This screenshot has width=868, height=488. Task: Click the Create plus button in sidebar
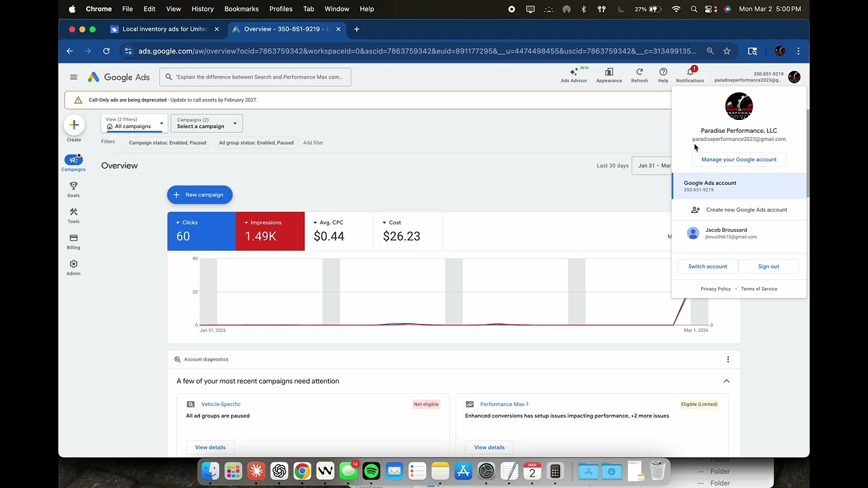click(74, 125)
